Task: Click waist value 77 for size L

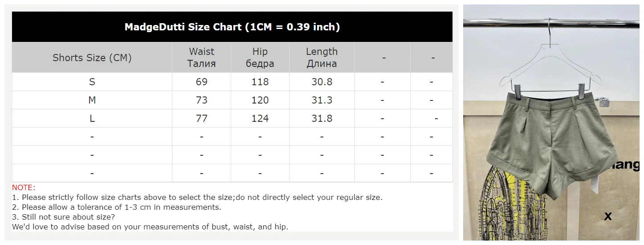Action: click(201, 118)
